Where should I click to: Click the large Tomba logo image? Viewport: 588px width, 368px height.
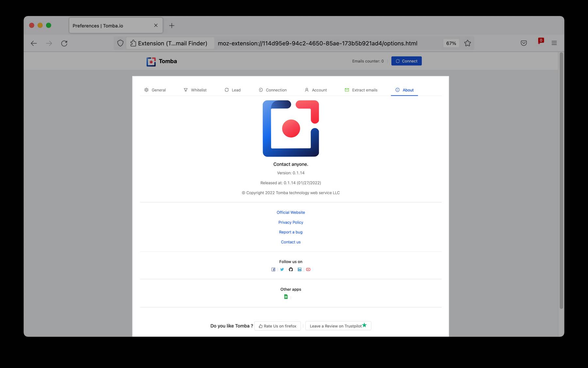[x=291, y=128]
